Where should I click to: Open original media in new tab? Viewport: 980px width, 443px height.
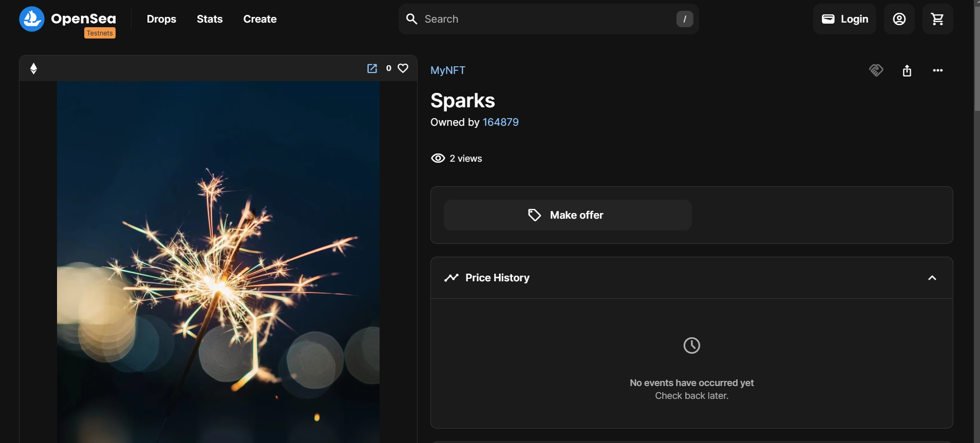pyautogui.click(x=372, y=68)
